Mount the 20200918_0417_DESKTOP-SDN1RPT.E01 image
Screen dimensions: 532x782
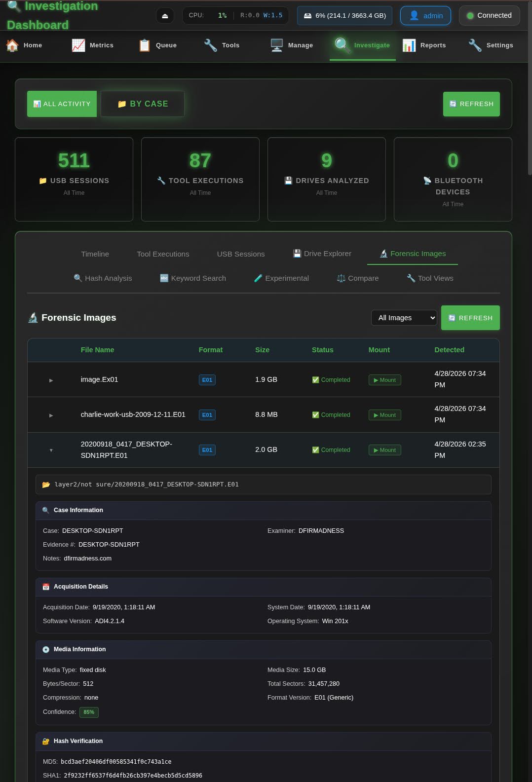coord(384,450)
